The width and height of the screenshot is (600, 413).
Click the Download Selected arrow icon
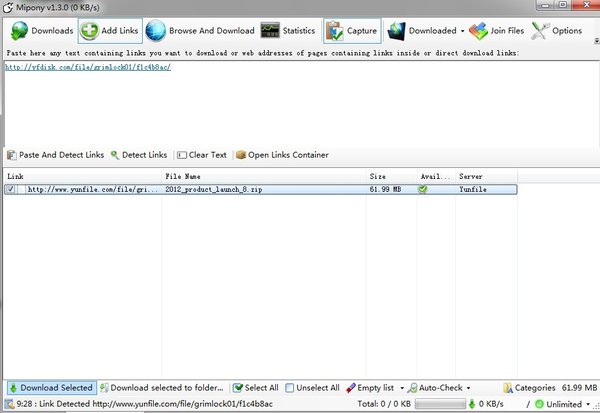pyautogui.click(x=13, y=388)
